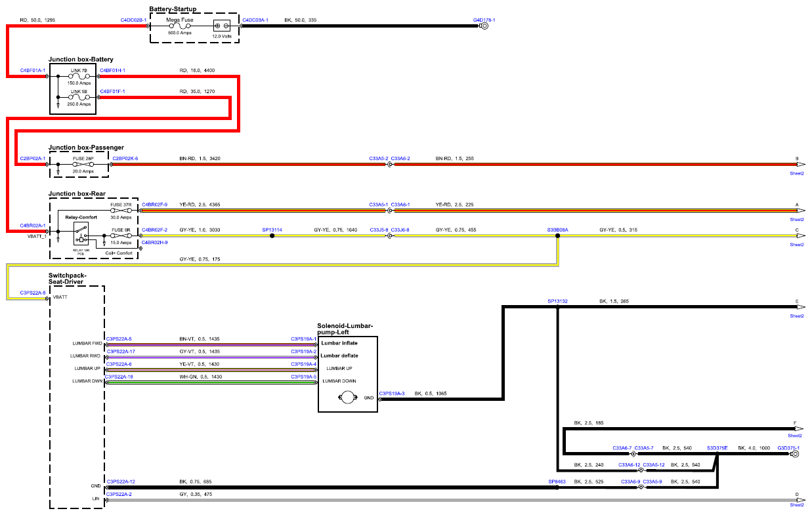
Task: Select the off-page arrow labeled D
Action: point(800,499)
